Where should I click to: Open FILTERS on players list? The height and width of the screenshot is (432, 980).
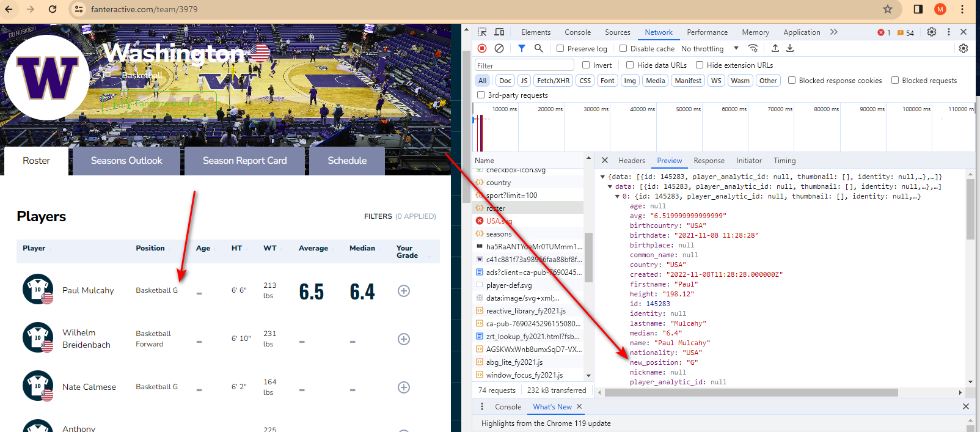click(x=378, y=216)
